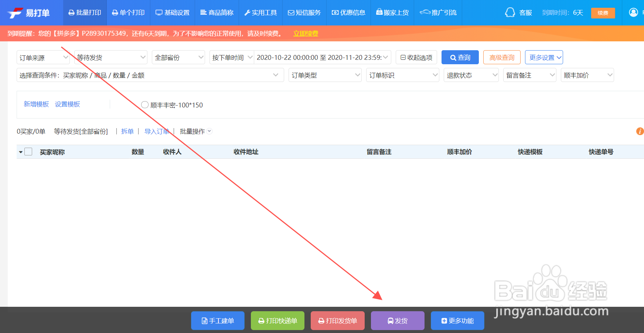Click the 查询 search button
This screenshot has height=333, width=644.
(460, 57)
